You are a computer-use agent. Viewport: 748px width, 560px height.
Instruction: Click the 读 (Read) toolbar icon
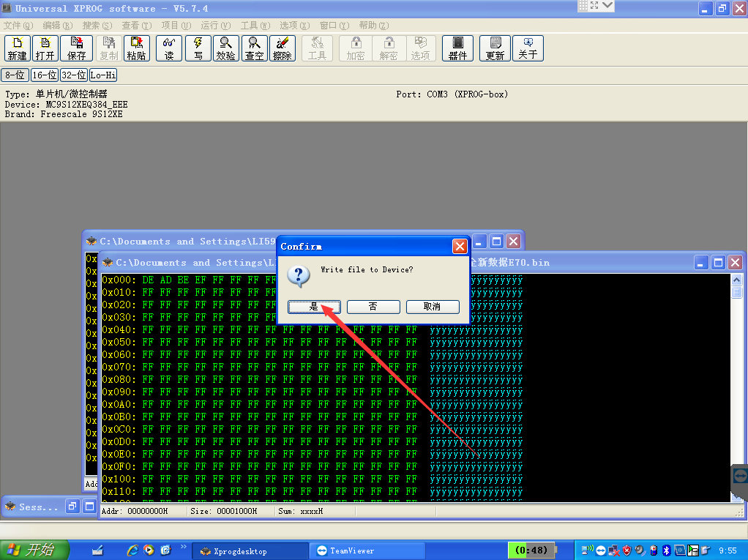tap(169, 48)
